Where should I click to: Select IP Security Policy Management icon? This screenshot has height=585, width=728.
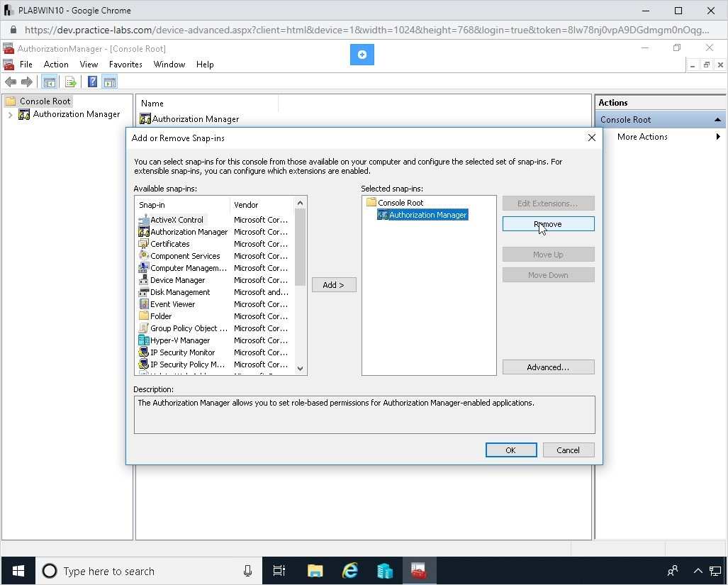pos(144,364)
